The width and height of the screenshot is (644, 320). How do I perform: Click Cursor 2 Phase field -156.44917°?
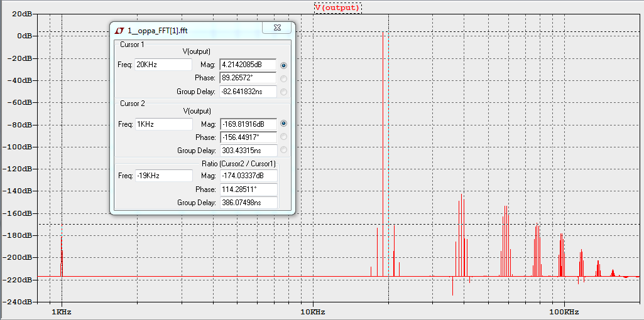pyautogui.click(x=248, y=137)
